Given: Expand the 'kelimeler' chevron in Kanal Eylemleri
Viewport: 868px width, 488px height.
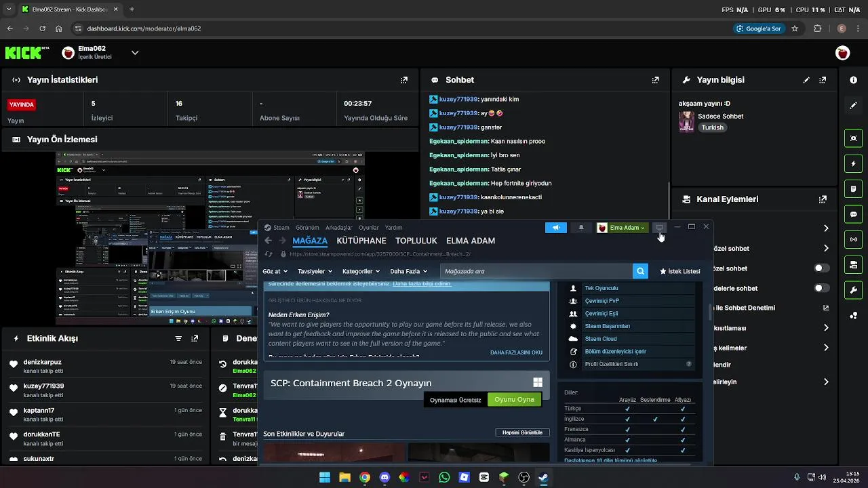Looking at the screenshot, I should point(826,348).
